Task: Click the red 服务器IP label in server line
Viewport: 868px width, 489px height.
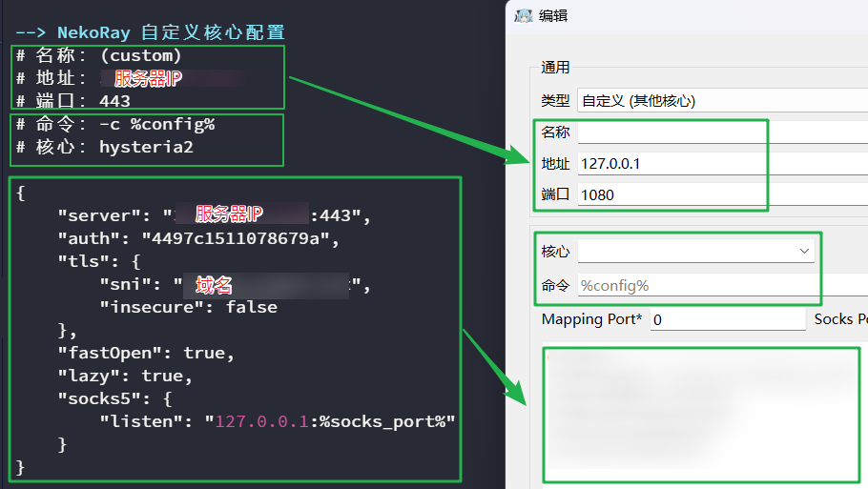Action: (x=229, y=214)
